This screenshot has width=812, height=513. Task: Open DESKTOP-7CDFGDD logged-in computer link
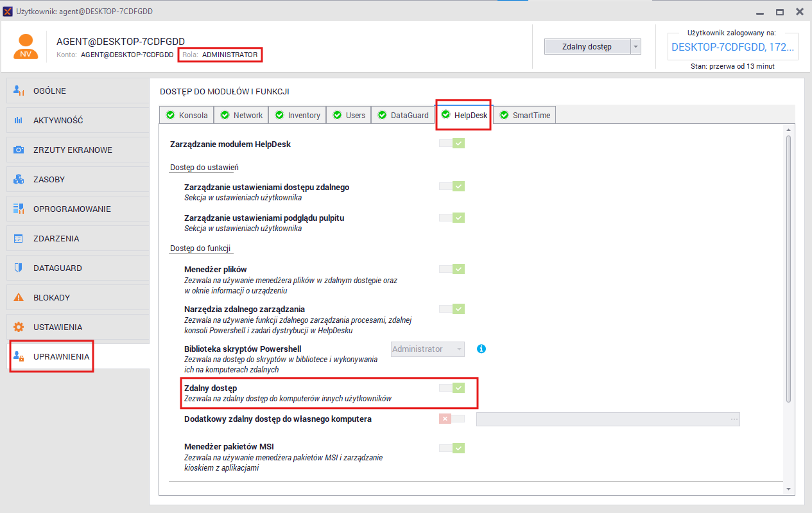pos(733,47)
